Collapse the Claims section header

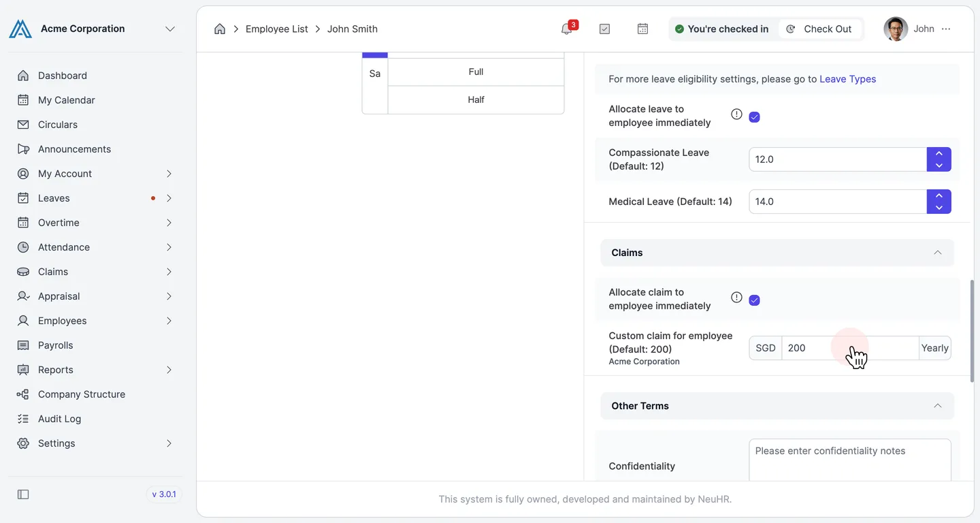(x=777, y=253)
